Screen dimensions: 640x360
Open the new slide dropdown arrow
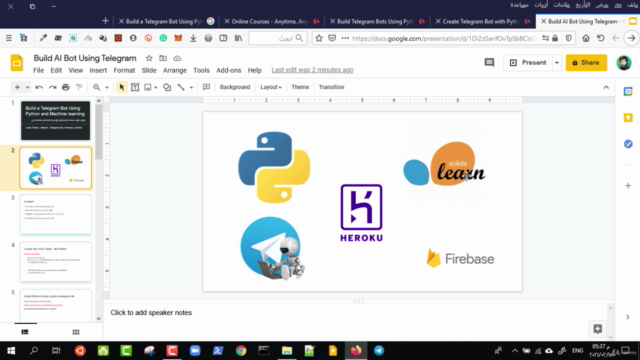pos(27,87)
